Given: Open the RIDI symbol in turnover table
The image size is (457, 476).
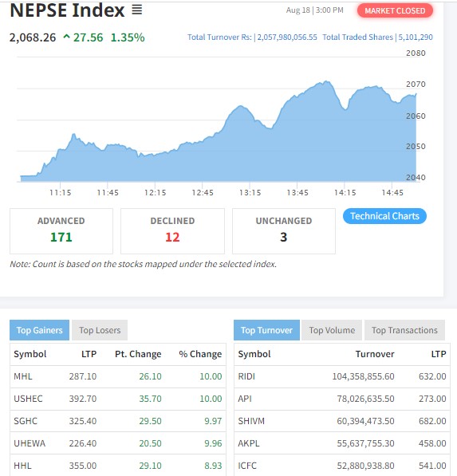Looking at the screenshot, I should 246,376.
